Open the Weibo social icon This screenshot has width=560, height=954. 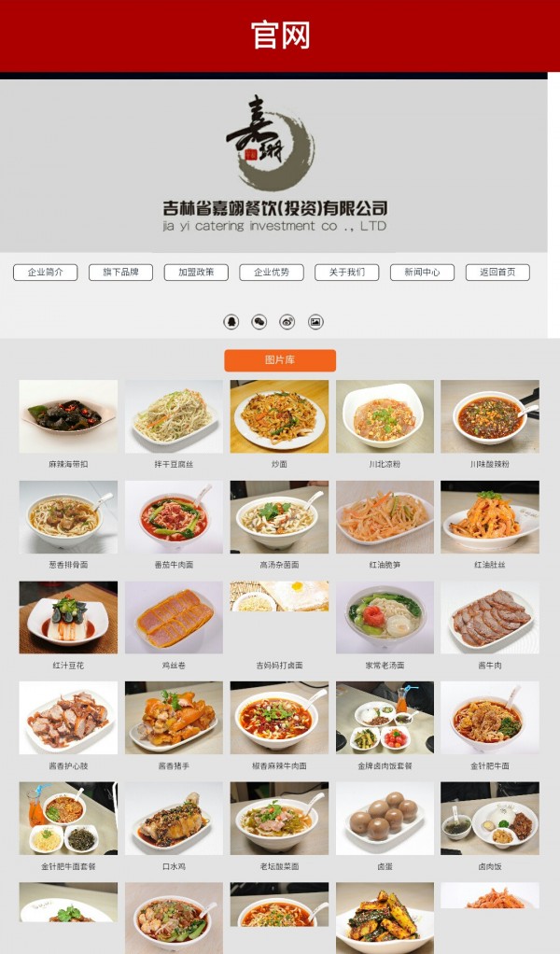coord(287,321)
